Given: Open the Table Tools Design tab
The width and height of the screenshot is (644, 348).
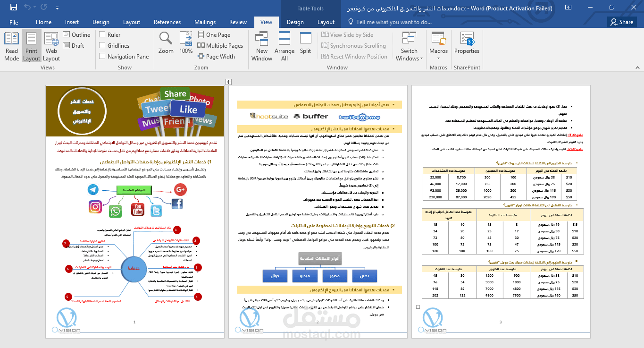Looking at the screenshot, I should (x=295, y=22).
